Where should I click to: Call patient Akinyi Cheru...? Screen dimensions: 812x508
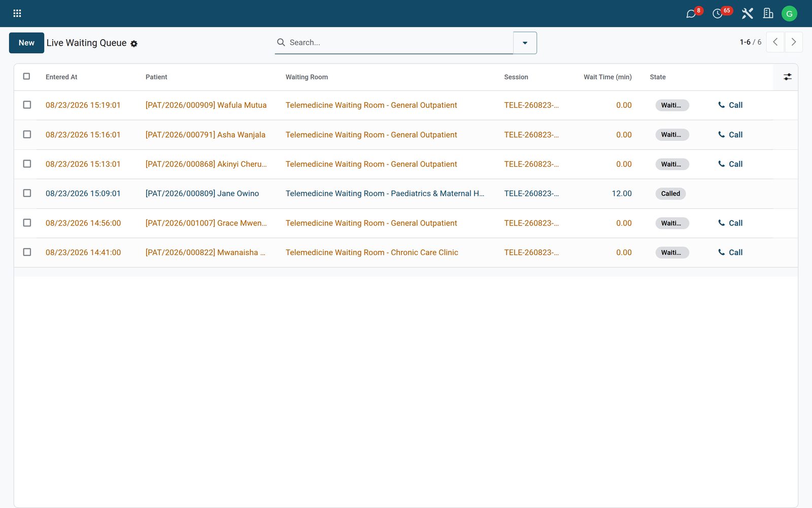point(730,164)
